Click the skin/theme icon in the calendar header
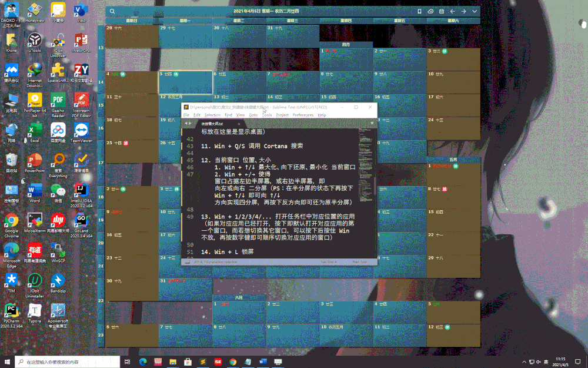Screen dimensions: 588x368 430,11
